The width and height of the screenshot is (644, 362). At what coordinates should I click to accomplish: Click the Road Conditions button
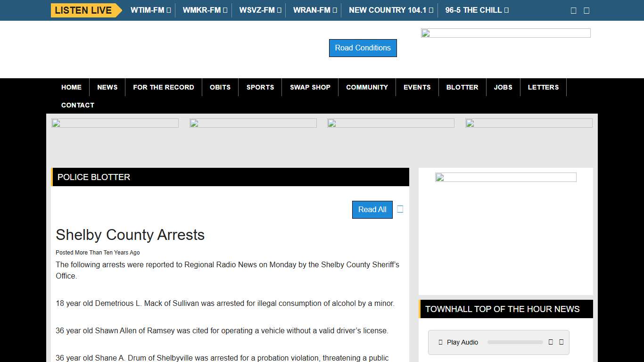click(x=363, y=48)
